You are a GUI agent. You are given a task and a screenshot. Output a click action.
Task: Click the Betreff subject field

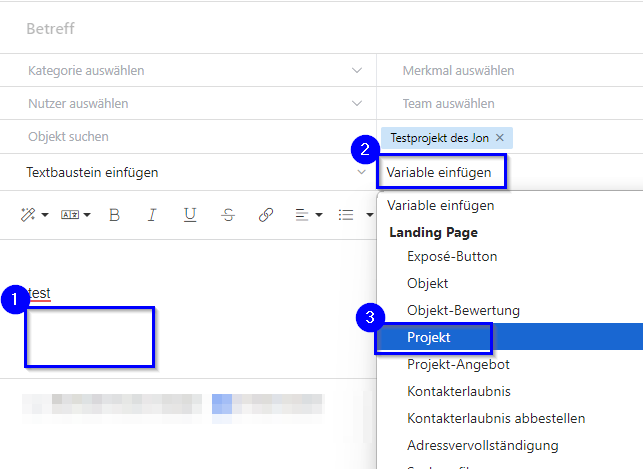click(x=300, y=29)
